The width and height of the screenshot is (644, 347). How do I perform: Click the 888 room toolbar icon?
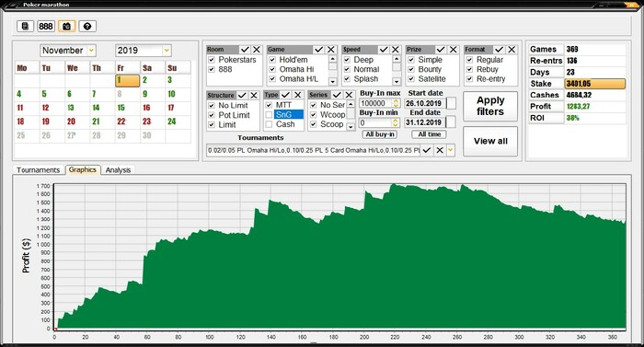pyautogui.click(x=46, y=27)
